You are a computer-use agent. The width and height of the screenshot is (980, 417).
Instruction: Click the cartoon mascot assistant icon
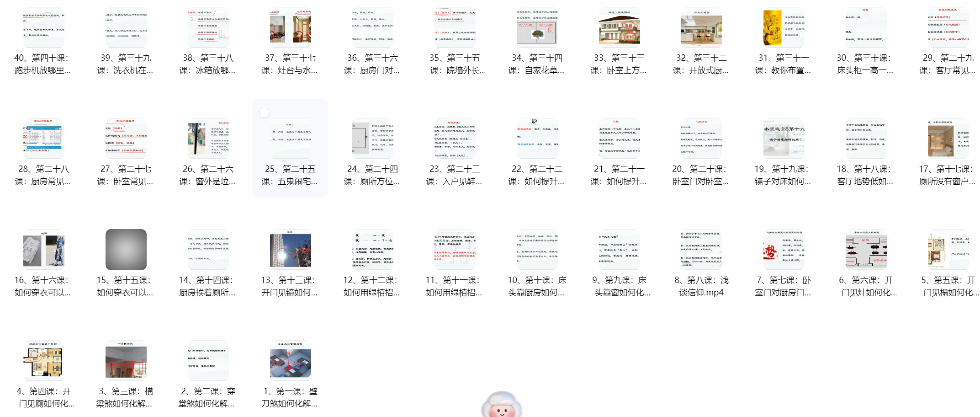point(502,405)
